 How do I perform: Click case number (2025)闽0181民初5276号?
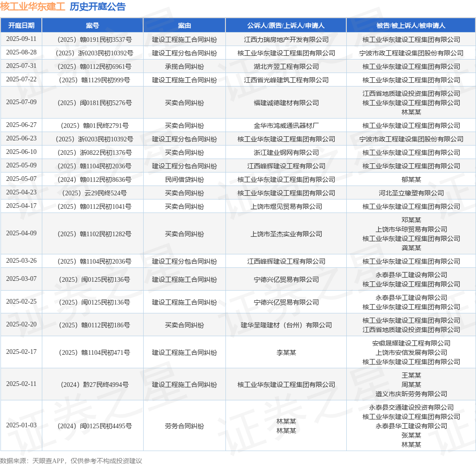pos(94,103)
